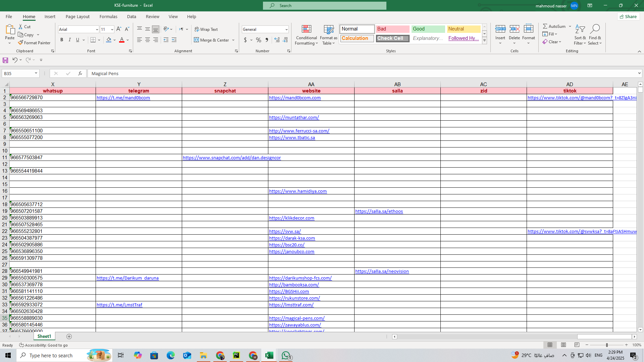Click the Insert Function fx icon
This screenshot has height=362, width=644.
pos(80,73)
